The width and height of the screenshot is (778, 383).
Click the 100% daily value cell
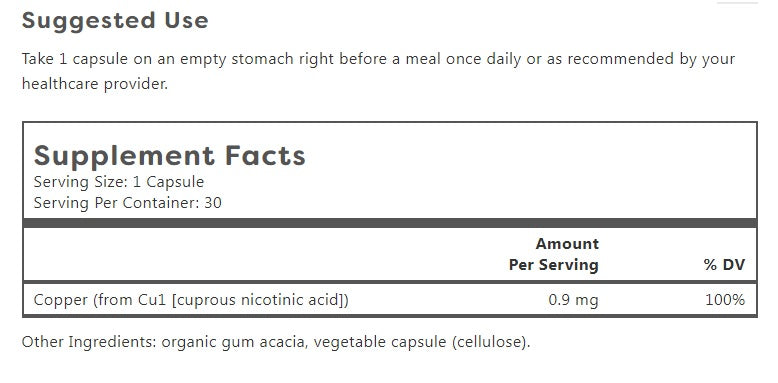coord(725,300)
